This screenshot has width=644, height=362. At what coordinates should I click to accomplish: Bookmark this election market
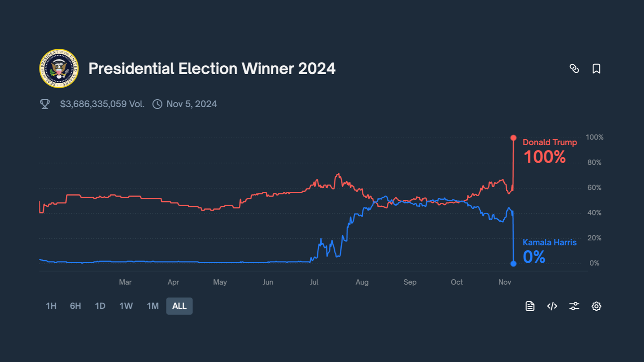pyautogui.click(x=596, y=68)
